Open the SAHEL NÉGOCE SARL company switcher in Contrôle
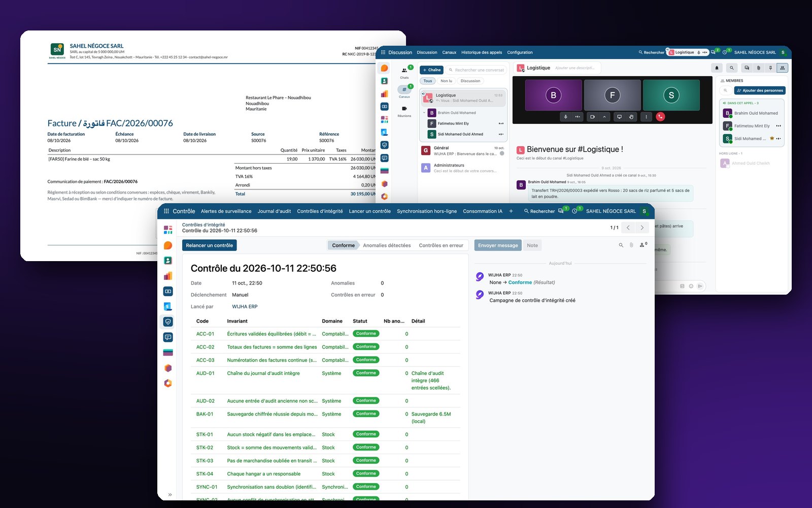812x508 pixels. coord(611,211)
